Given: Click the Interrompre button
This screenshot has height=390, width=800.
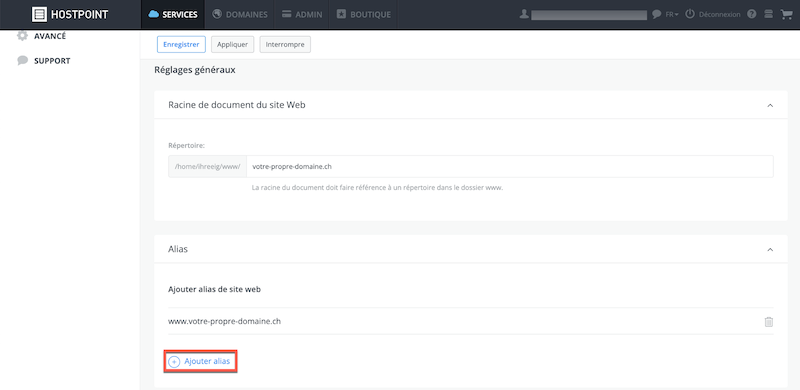Looking at the screenshot, I should coord(285,44).
